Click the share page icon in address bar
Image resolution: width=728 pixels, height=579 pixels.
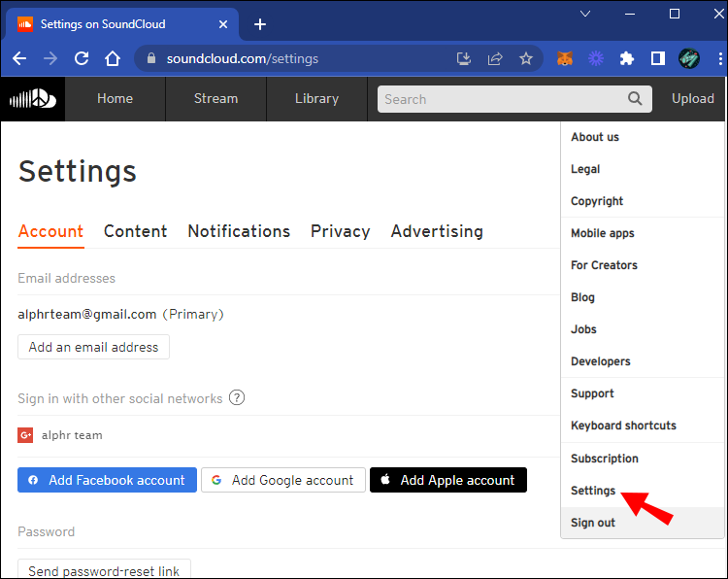495,58
